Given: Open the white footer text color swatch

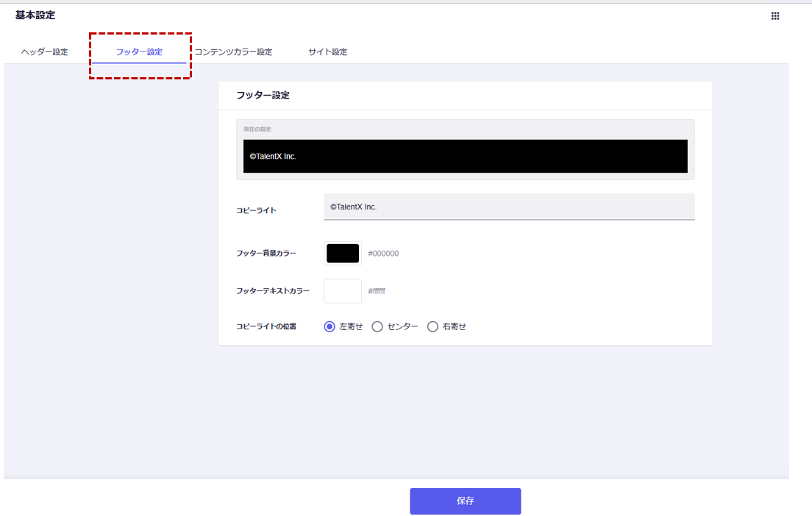Looking at the screenshot, I should pyautogui.click(x=343, y=291).
